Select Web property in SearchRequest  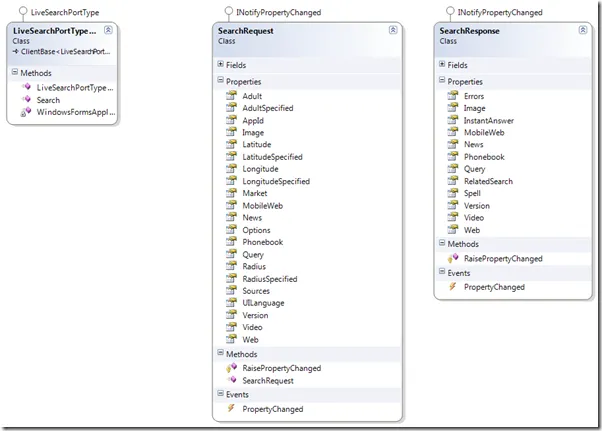(250, 340)
